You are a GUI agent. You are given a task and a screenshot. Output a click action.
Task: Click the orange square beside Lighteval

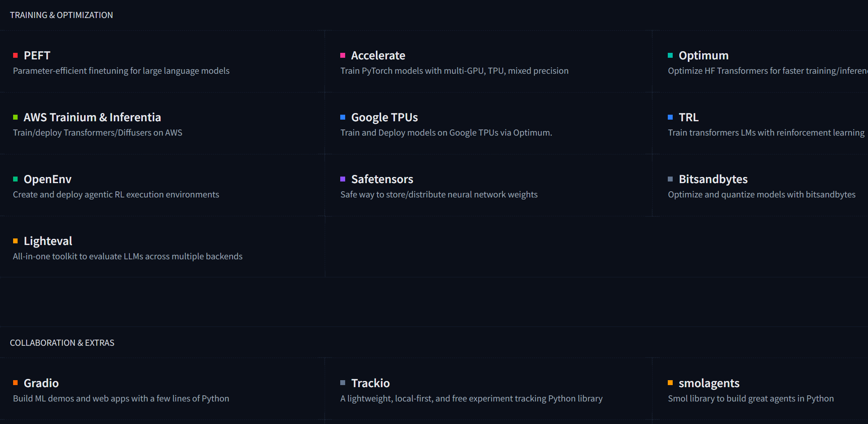[x=16, y=241]
